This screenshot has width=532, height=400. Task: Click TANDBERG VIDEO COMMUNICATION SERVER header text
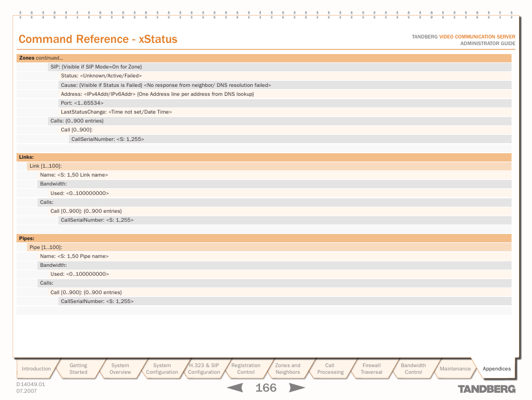pyautogui.click(x=463, y=37)
